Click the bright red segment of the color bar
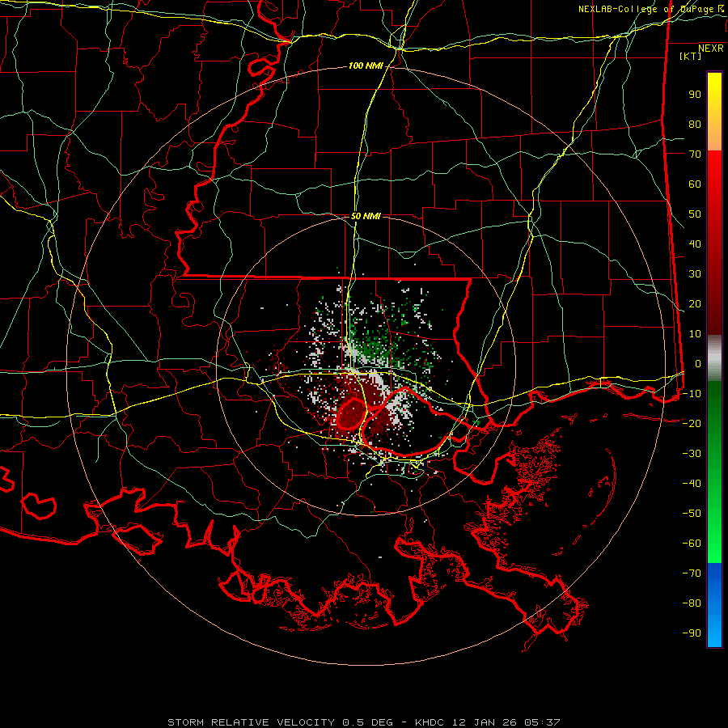Viewport: 728px width, 728px height. click(714, 170)
